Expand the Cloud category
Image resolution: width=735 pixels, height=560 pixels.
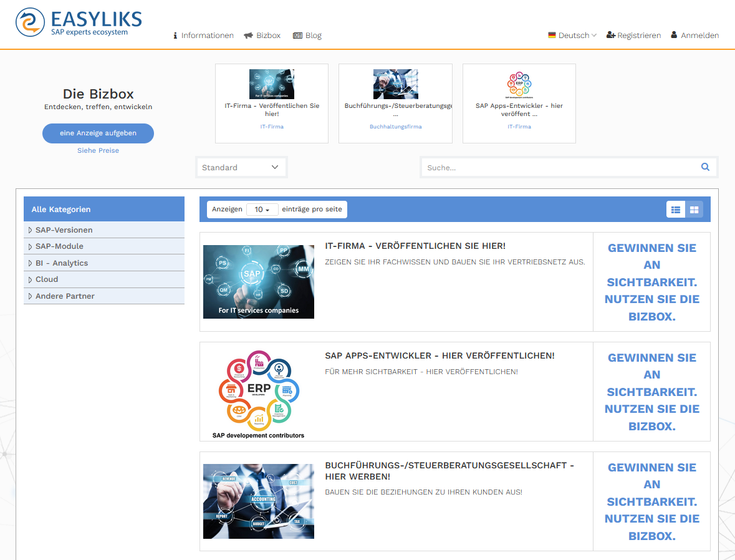(x=47, y=279)
